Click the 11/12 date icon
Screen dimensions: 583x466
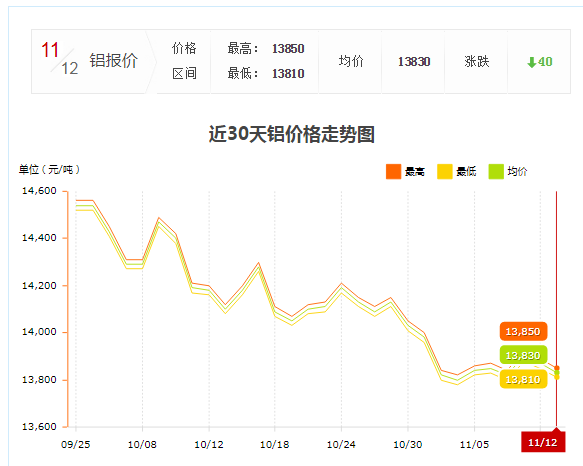(x=59, y=58)
